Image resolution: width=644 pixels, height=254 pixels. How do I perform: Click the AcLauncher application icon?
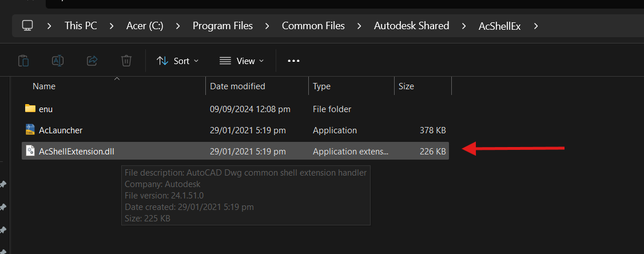(x=30, y=130)
